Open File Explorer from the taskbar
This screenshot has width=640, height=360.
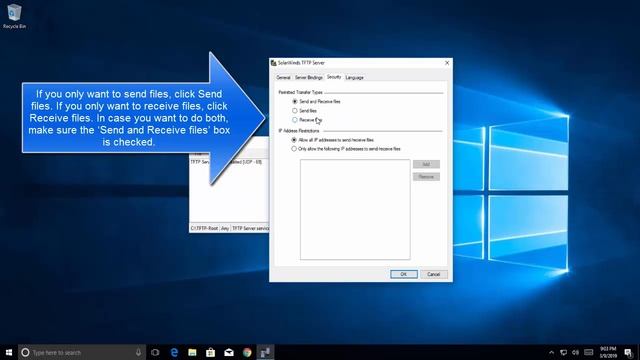point(192,352)
